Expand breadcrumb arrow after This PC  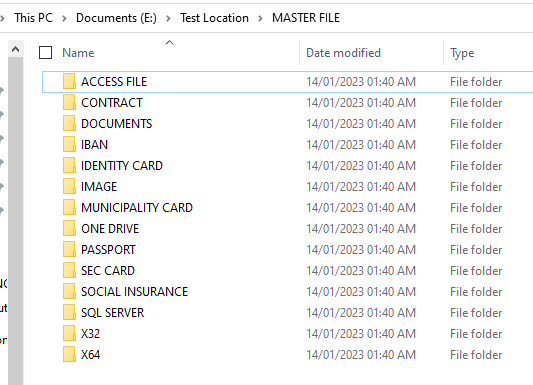point(64,18)
